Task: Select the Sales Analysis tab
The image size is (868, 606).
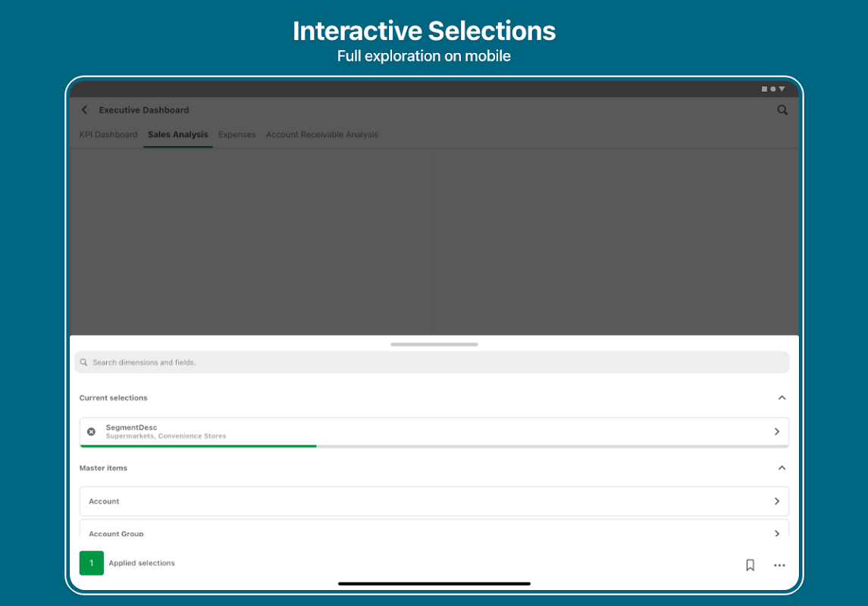Action: pos(177,135)
